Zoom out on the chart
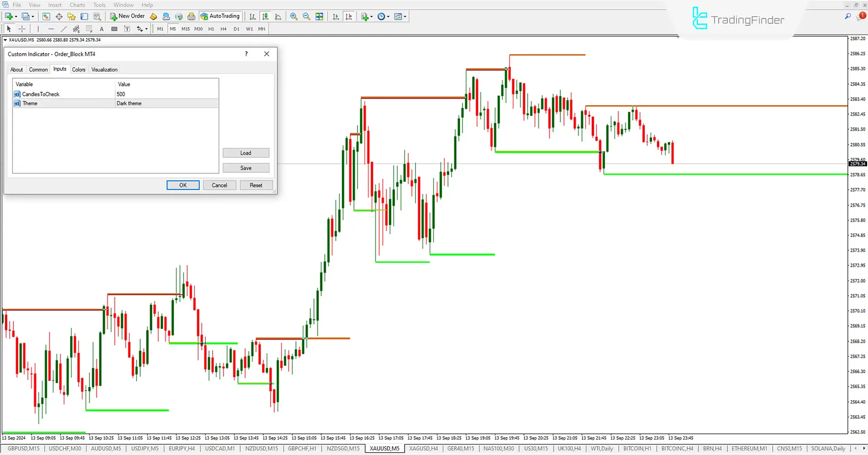The width and height of the screenshot is (868, 455). (x=306, y=16)
